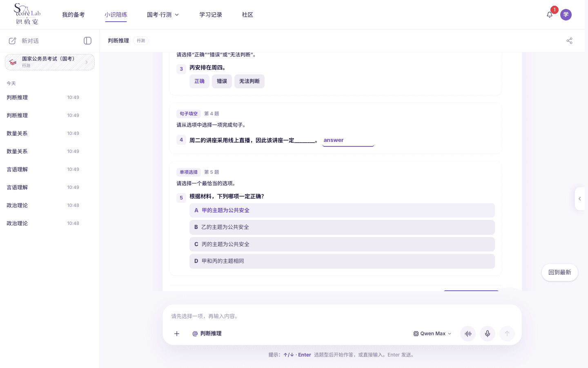
Task: Collapse the sidebar panel
Action: click(x=87, y=40)
